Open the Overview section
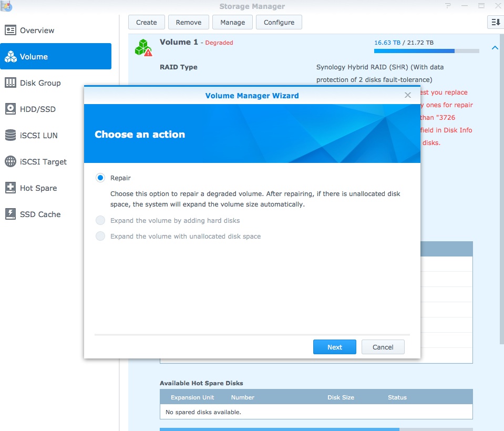The width and height of the screenshot is (504, 431). [x=56, y=30]
